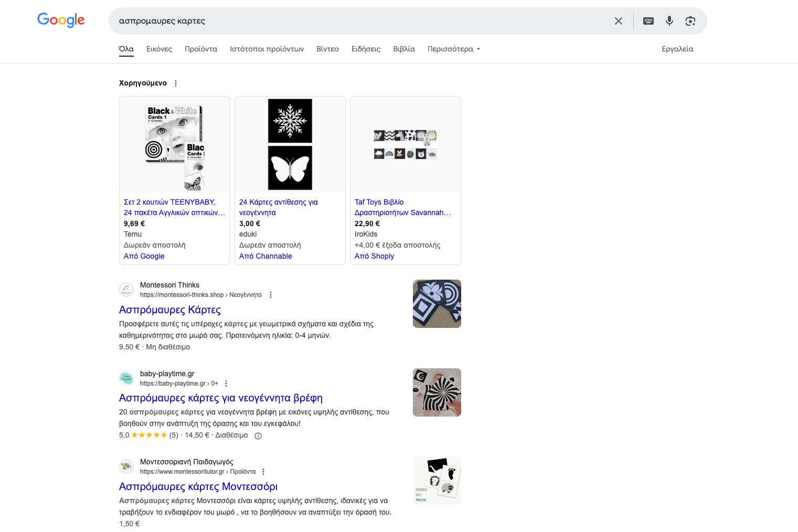Screen dimensions: 798x532
Task: Click the baby-playtime.gr URL breadcrumb
Action: 179,384
